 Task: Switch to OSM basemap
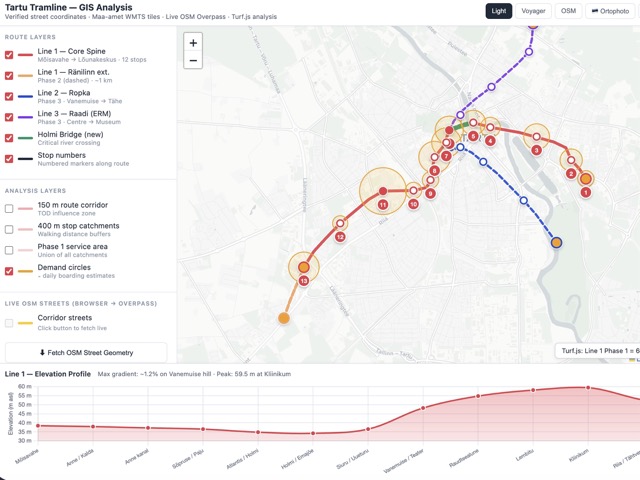pyautogui.click(x=568, y=11)
